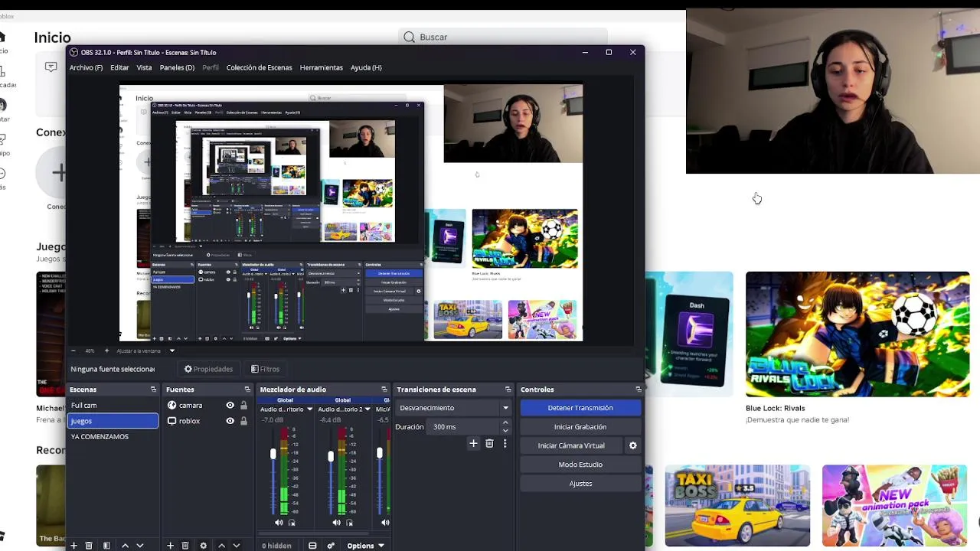Open the Blue Lock: Rivals game thumbnail in Roblox
Image resolution: width=980 pixels, height=551 pixels.
tap(857, 334)
